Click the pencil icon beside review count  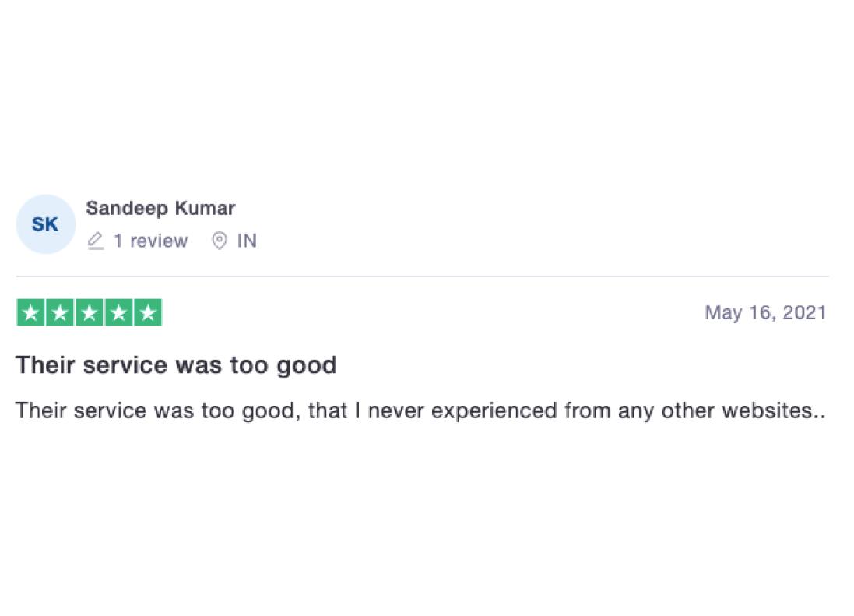coord(96,241)
